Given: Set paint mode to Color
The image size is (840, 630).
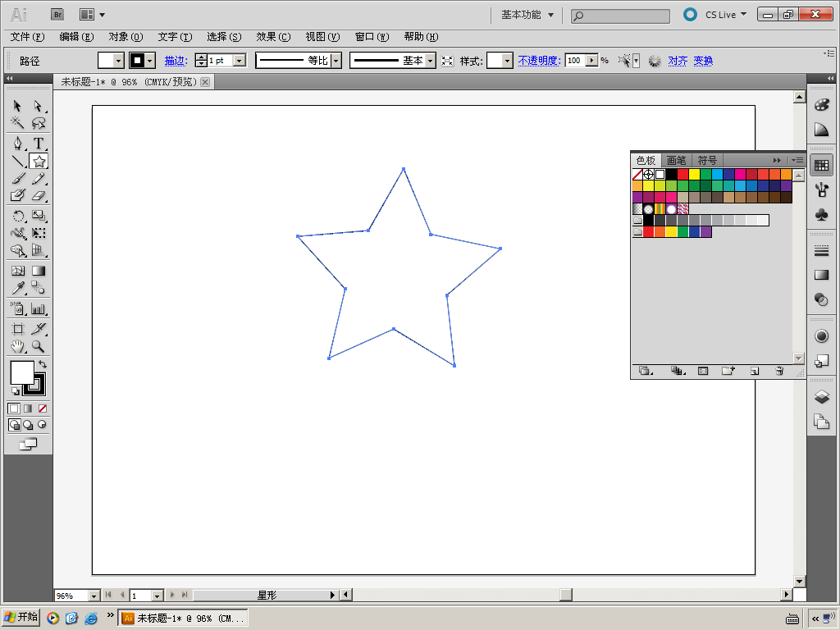Looking at the screenshot, I should coord(15,409).
